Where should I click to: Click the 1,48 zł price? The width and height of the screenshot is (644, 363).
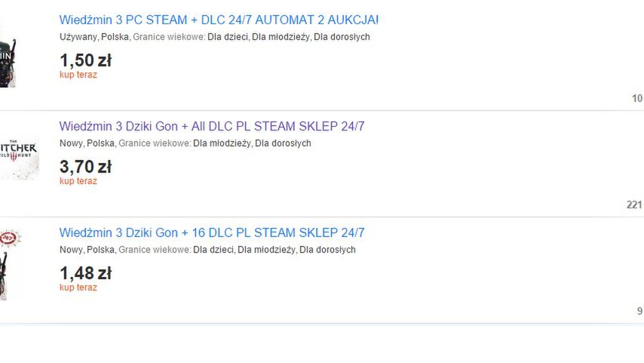coord(85,273)
